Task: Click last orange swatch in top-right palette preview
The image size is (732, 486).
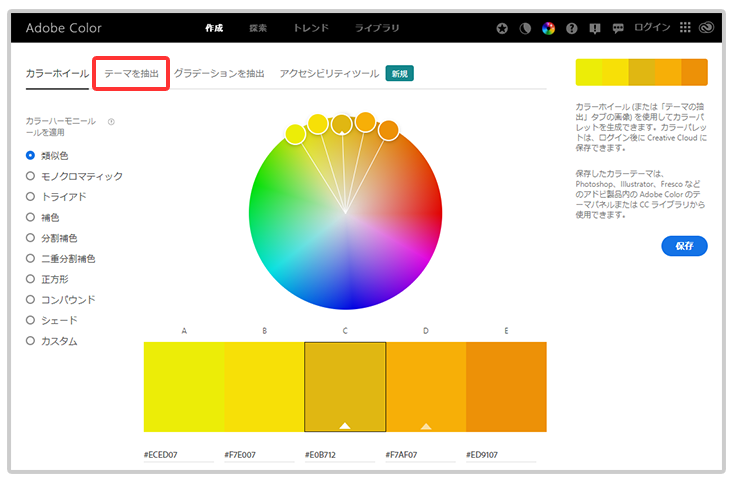Action: [x=695, y=72]
